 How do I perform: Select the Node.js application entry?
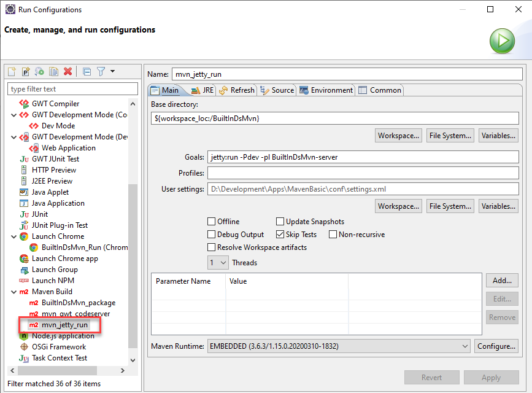[63, 336]
